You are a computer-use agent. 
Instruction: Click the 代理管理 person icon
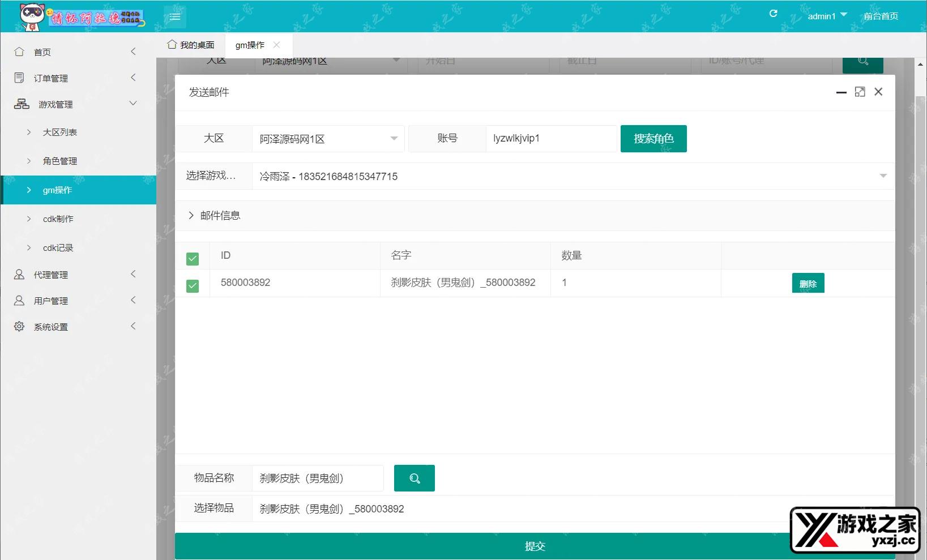point(19,274)
